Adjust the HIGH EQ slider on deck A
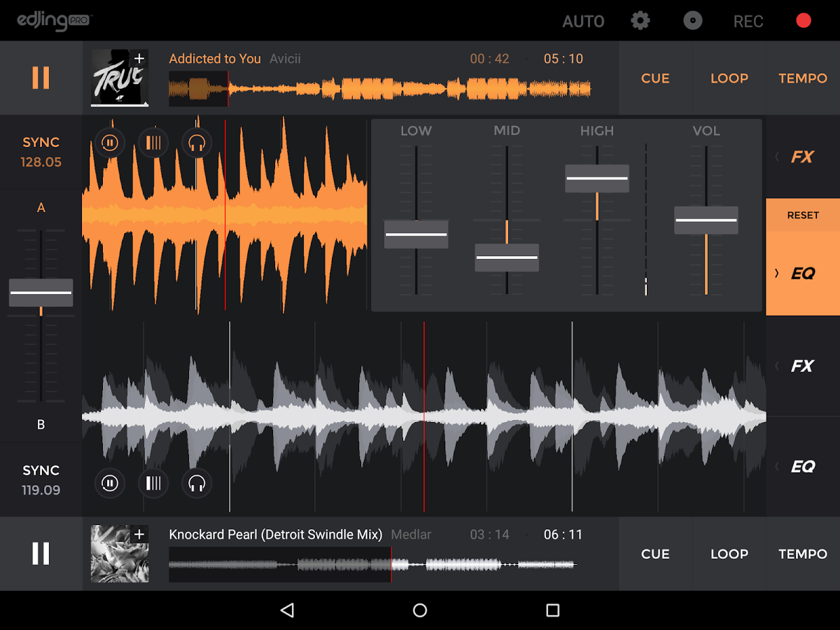This screenshot has width=840, height=630. pyautogui.click(x=597, y=179)
